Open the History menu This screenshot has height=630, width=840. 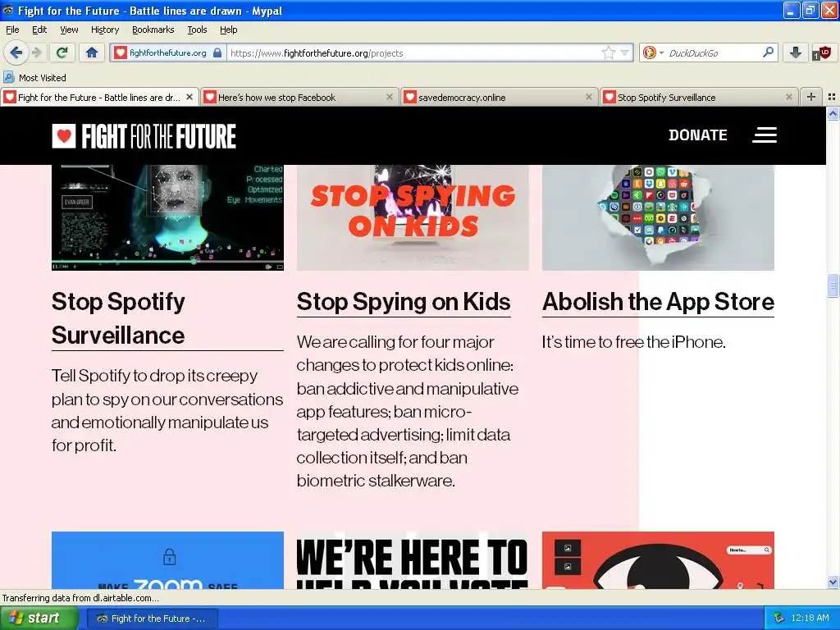(105, 30)
